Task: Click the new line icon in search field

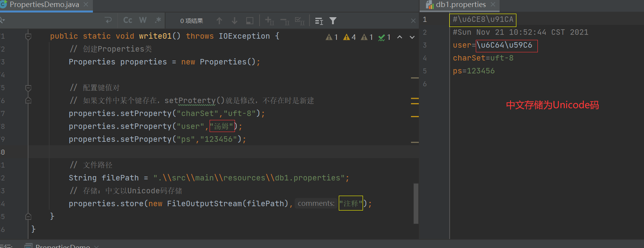Action: (x=108, y=20)
